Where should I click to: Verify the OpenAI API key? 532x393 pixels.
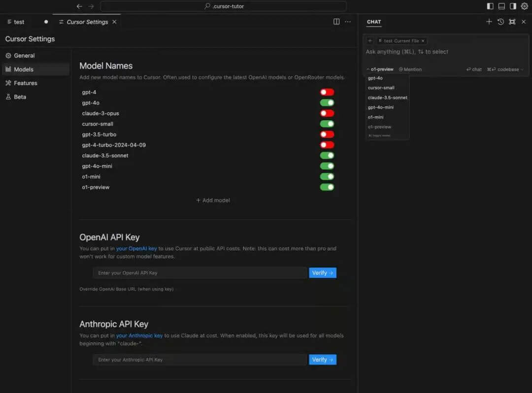click(322, 273)
